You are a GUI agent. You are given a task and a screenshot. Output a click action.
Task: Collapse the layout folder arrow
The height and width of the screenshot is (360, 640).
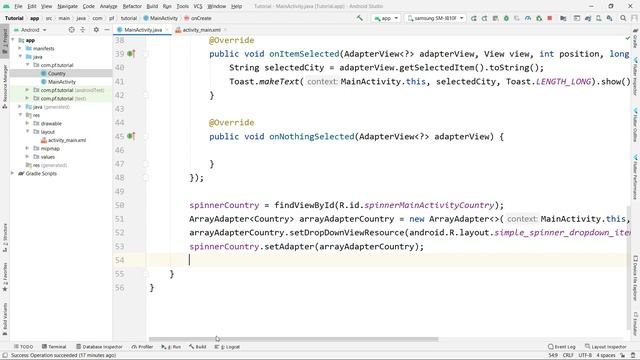[x=27, y=131]
